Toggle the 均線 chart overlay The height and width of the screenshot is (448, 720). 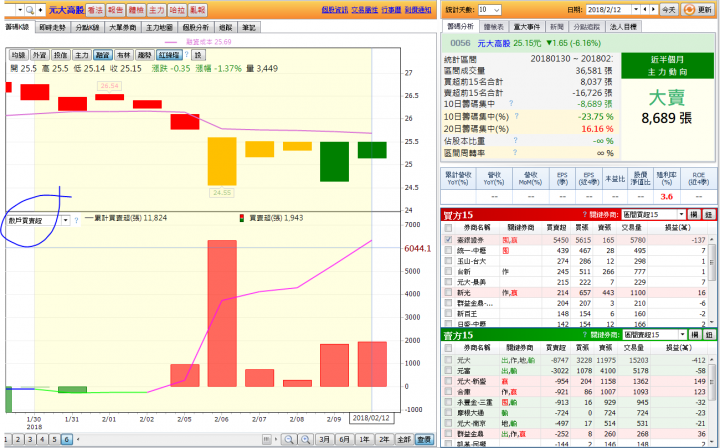click(x=18, y=55)
